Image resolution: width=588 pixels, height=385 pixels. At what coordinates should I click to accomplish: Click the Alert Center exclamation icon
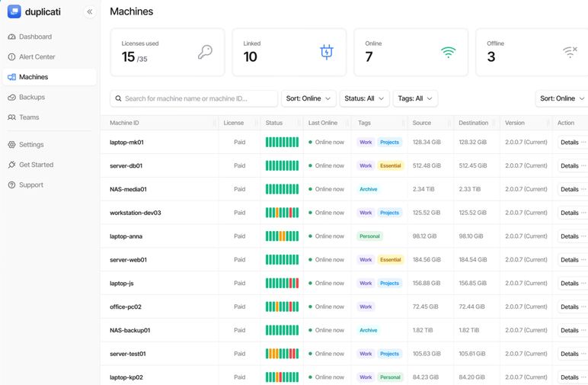(x=11, y=57)
